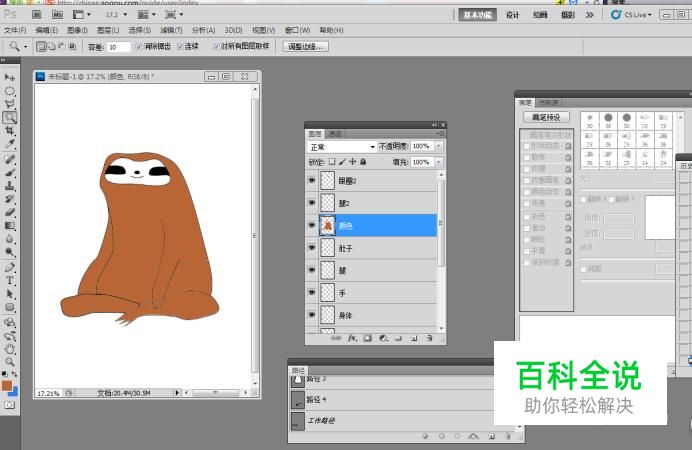Select the 3D Camera Orbit tool
The width and height of the screenshot is (692, 450).
[x=10, y=336]
